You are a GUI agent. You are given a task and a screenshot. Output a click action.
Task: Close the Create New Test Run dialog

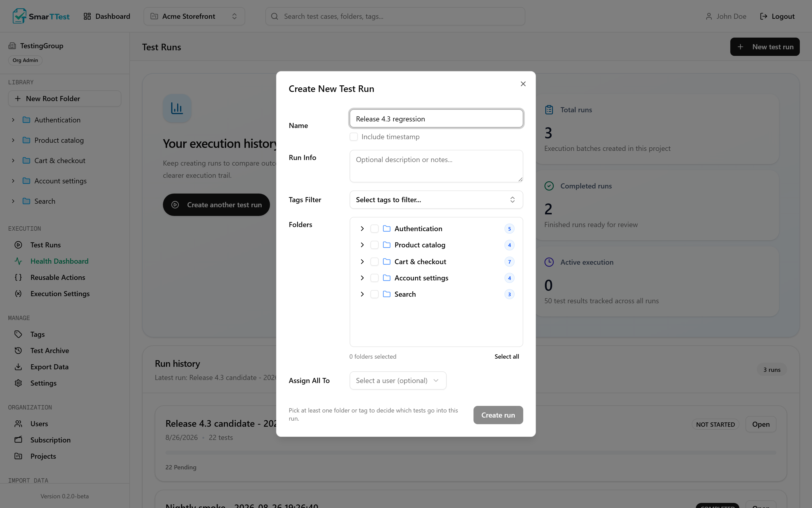pyautogui.click(x=523, y=84)
